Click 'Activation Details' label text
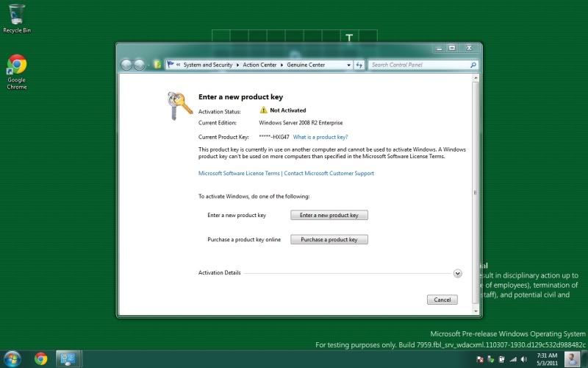This screenshot has height=368, width=588. (219, 272)
